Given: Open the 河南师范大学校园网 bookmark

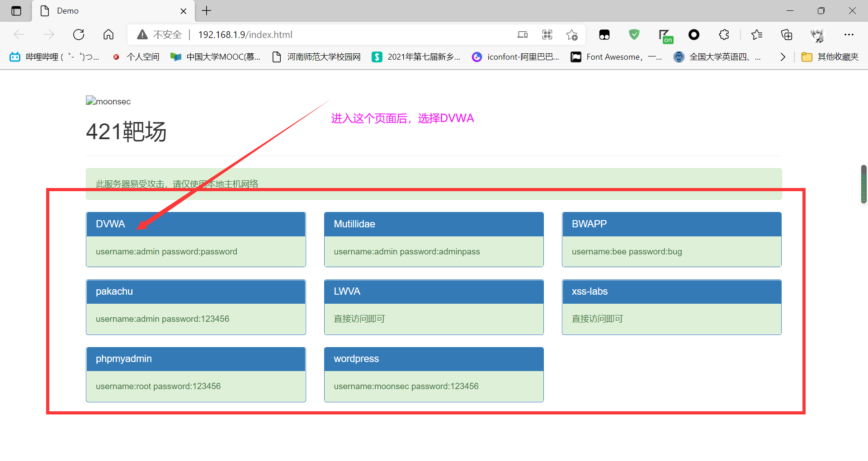Looking at the screenshot, I should click(x=316, y=57).
